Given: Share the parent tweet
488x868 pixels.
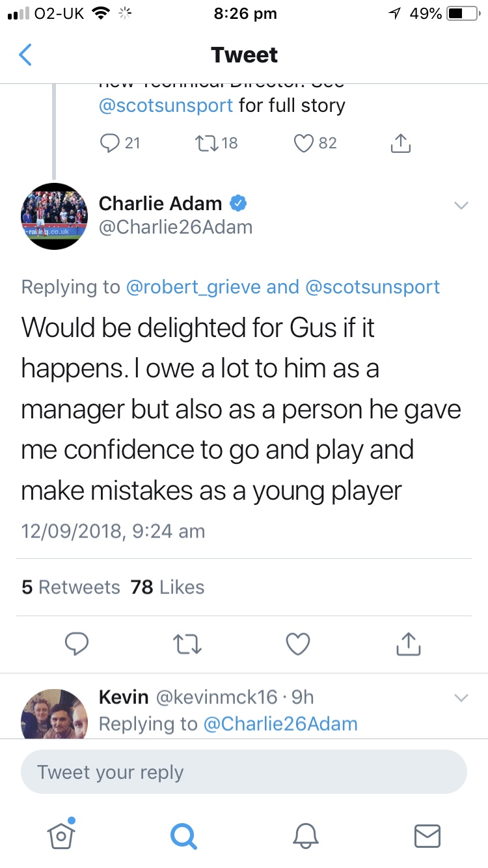Looking at the screenshot, I should (x=401, y=143).
